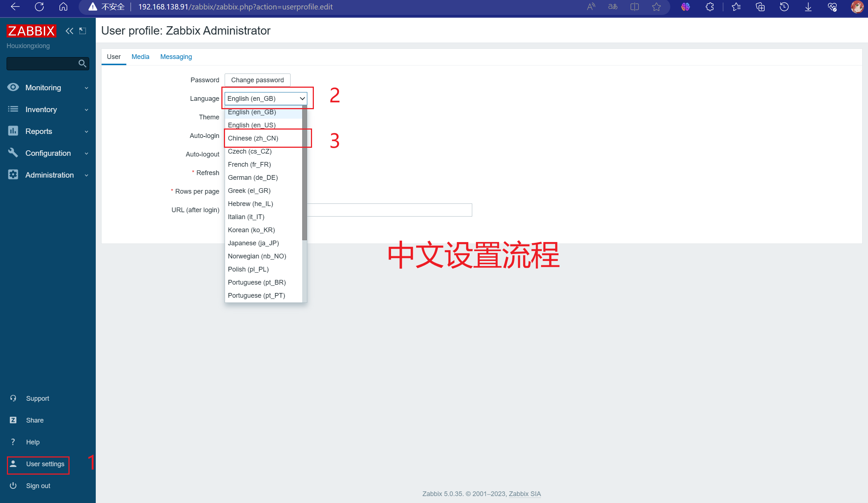Open the Zabbix SIA footer link

coord(524,494)
